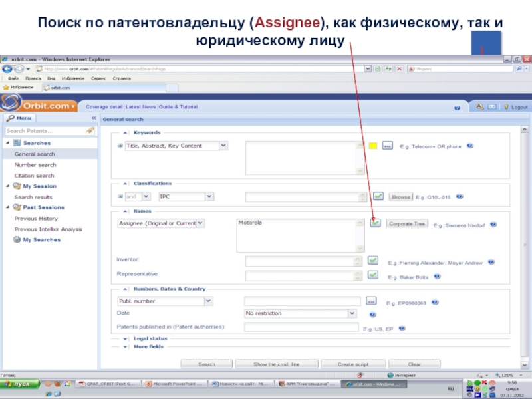Click the yellow highlight color square
Screen dimensions: 532x399
coord(372,146)
